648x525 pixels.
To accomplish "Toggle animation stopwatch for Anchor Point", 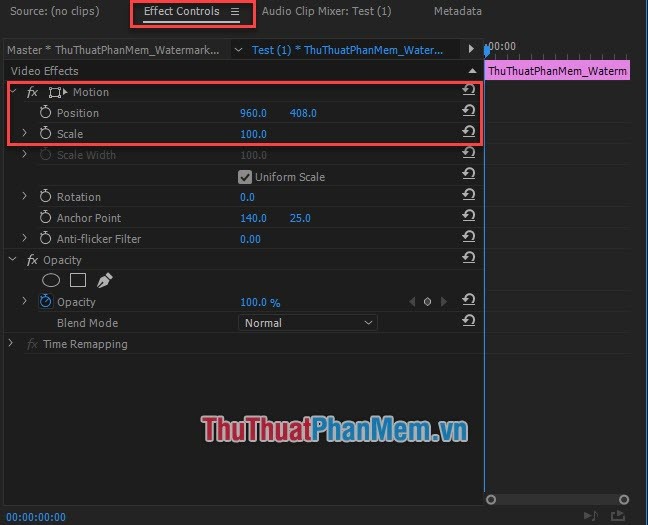I will (45, 217).
